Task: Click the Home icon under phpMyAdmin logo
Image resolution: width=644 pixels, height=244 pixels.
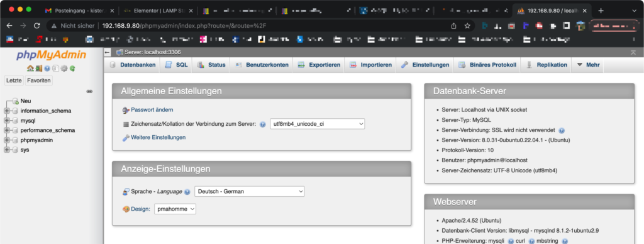Action: 30,69
